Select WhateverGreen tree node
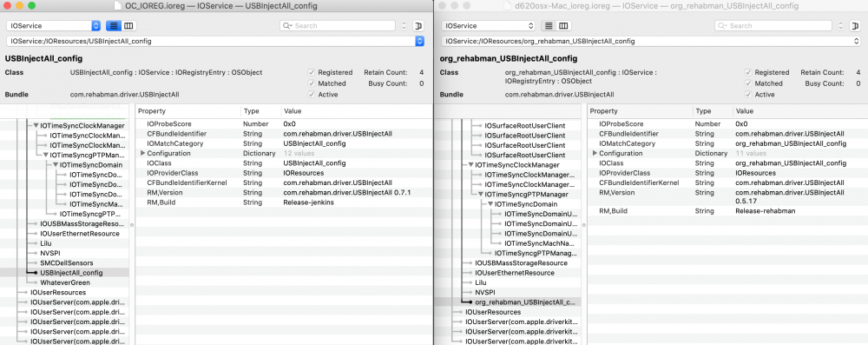The height and width of the screenshot is (345, 868). click(x=65, y=283)
